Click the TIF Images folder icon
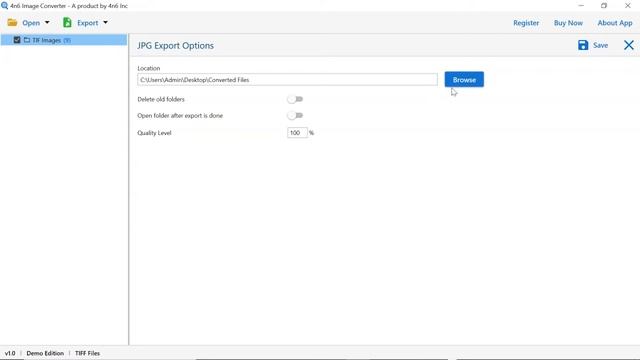640x360 pixels. (x=27, y=40)
